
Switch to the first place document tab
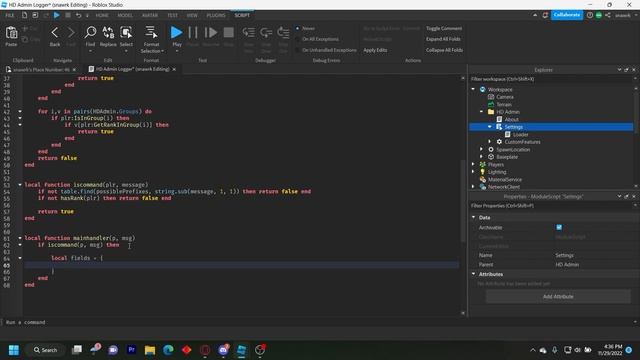tap(40, 69)
